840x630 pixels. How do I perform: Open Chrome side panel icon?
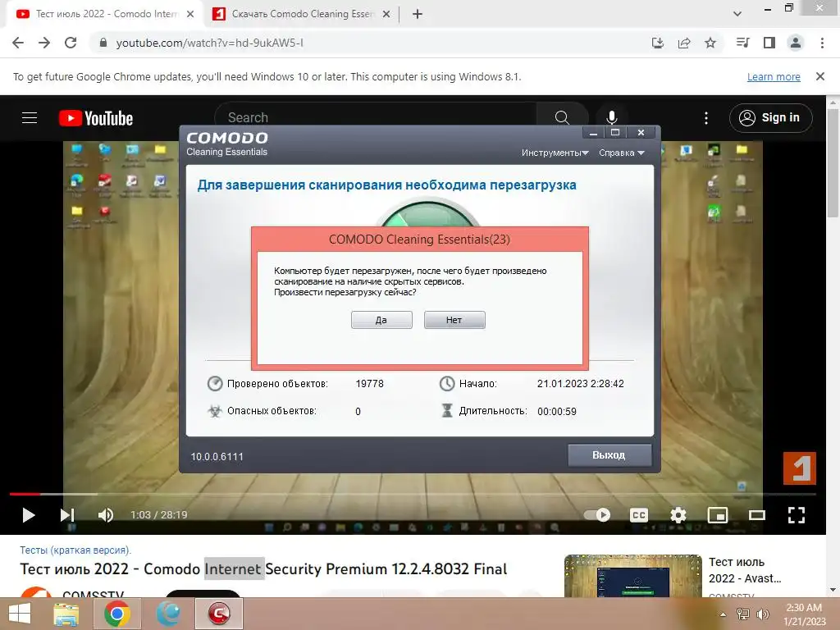click(x=769, y=43)
